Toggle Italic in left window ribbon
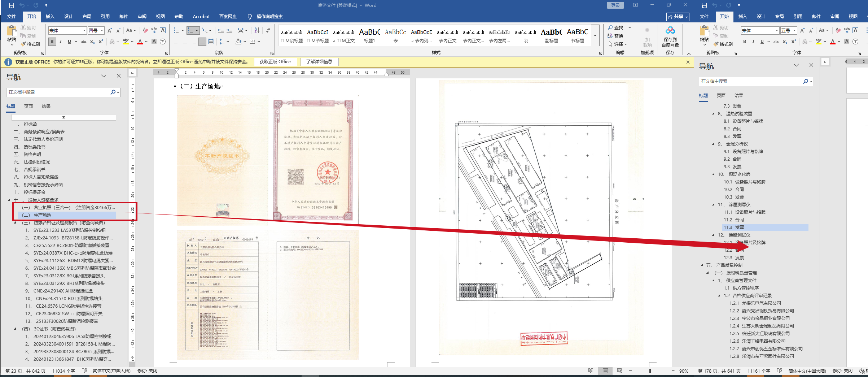Screen dimensions: 868x377 coord(61,42)
